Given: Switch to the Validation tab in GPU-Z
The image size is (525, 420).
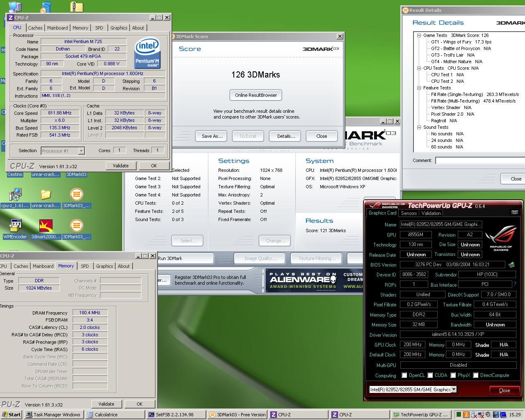Looking at the screenshot, I should (431, 213).
